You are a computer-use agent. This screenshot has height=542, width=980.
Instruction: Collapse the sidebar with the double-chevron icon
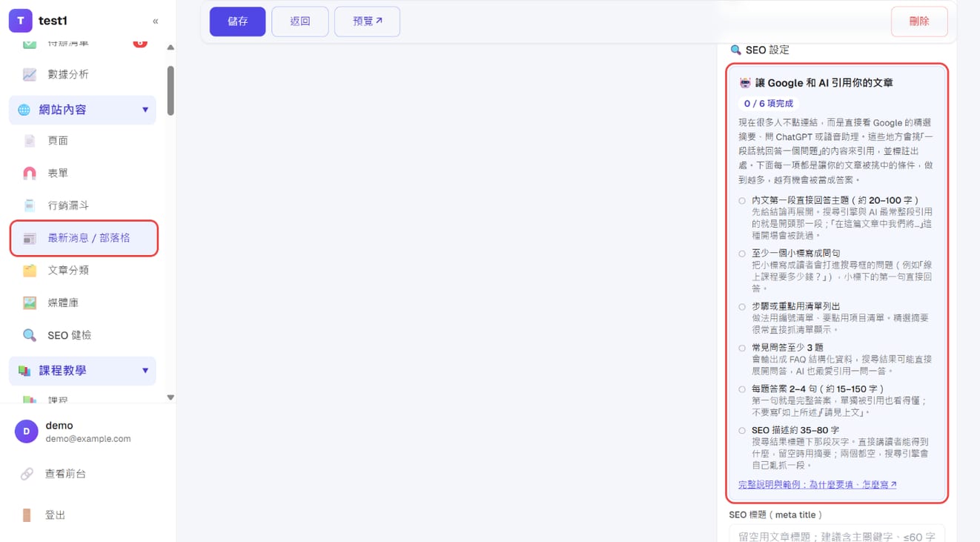point(155,22)
